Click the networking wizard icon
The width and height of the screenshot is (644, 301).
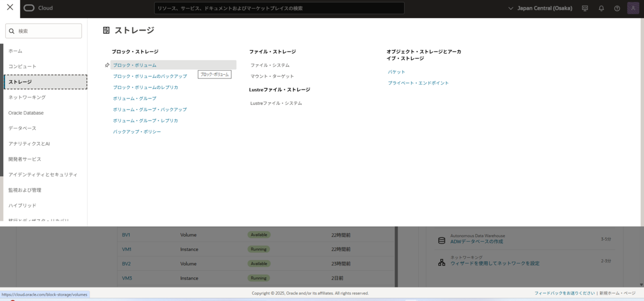click(x=442, y=262)
